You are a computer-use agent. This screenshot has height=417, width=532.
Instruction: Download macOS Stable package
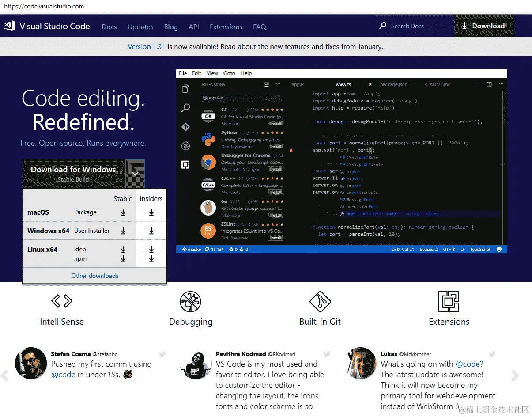[123, 212]
